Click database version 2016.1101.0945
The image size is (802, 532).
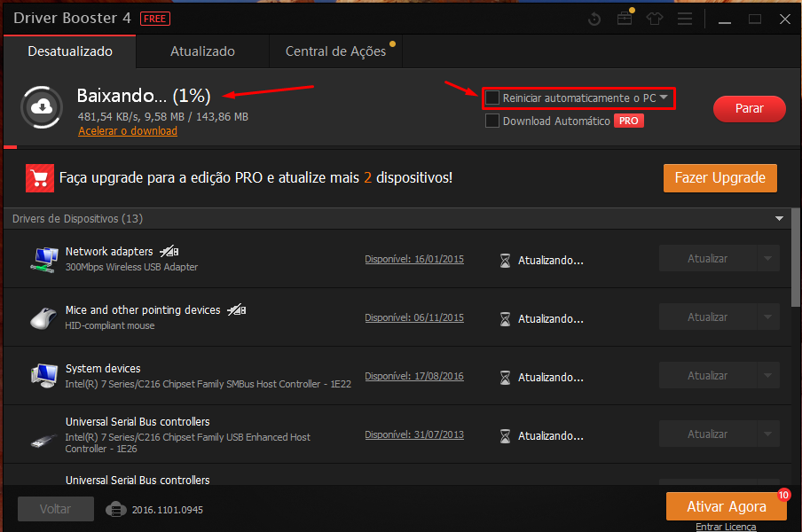168,510
